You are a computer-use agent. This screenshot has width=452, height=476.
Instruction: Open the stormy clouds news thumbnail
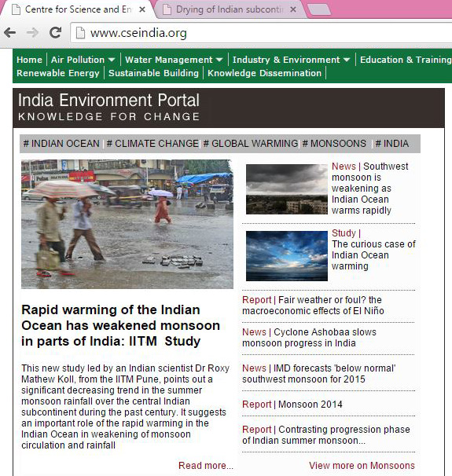(287, 189)
